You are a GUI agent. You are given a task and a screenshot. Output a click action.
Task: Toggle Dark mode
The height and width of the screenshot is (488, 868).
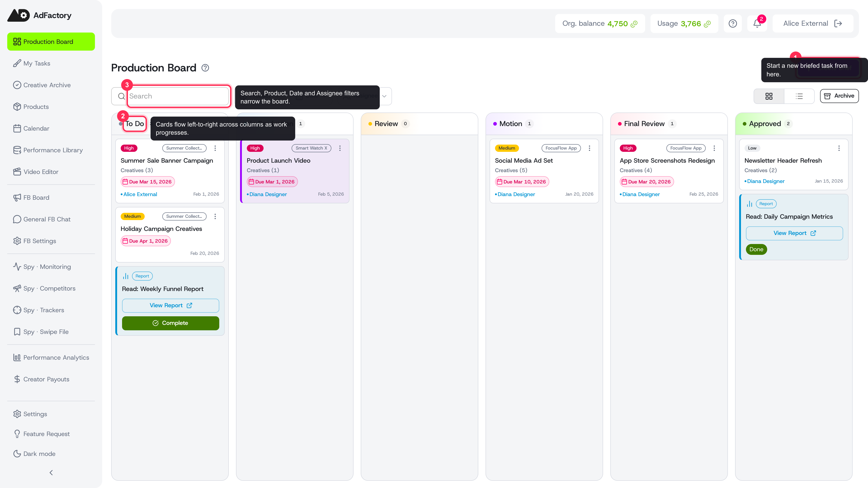(x=51, y=454)
